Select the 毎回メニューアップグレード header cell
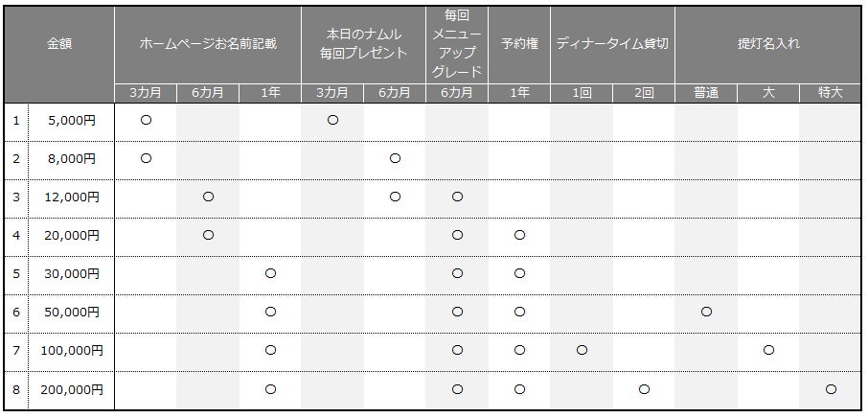This screenshot has width=868, height=418. pos(457,44)
